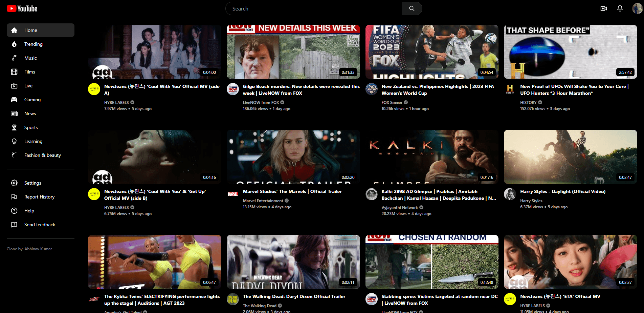Open Report History page

(41, 197)
